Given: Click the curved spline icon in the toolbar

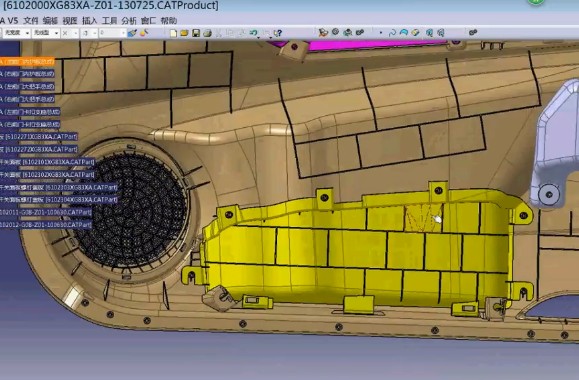Looking at the screenshot, I should pos(392,33).
